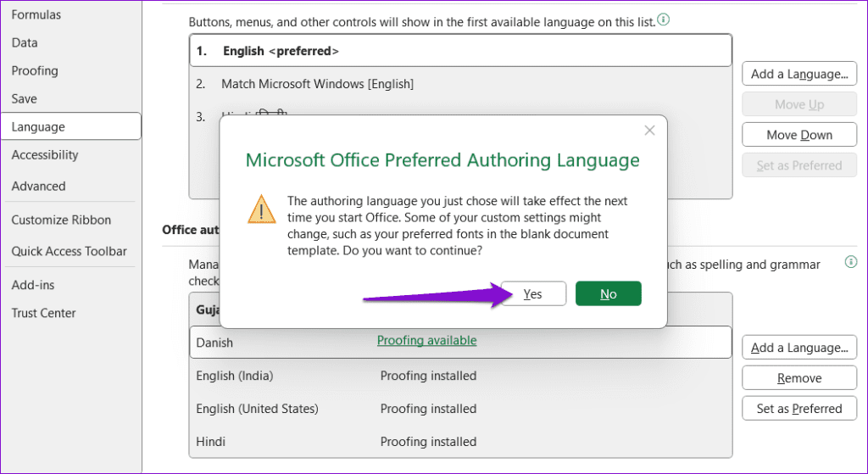The image size is (868, 474).
Task: Select the Danish authoring language row
Action: click(460, 343)
